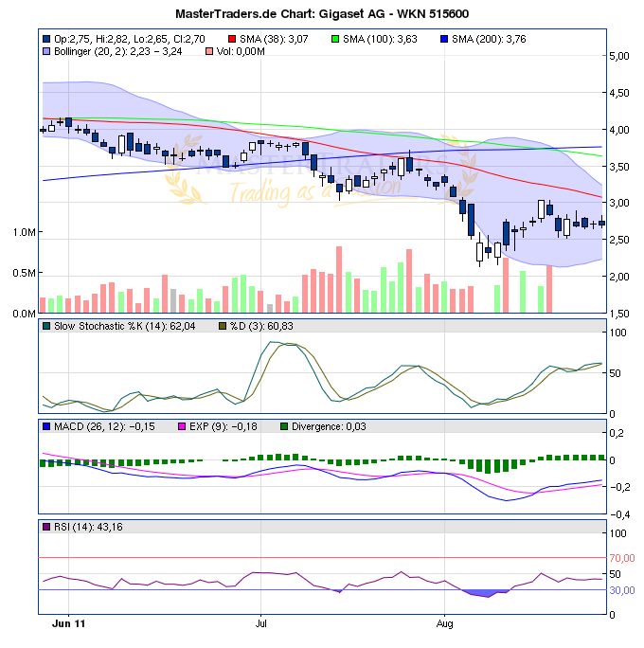This screenshot has width=644, height=648.
Task: Click the label RSI (14): 43,16
Action: [88, 527]
